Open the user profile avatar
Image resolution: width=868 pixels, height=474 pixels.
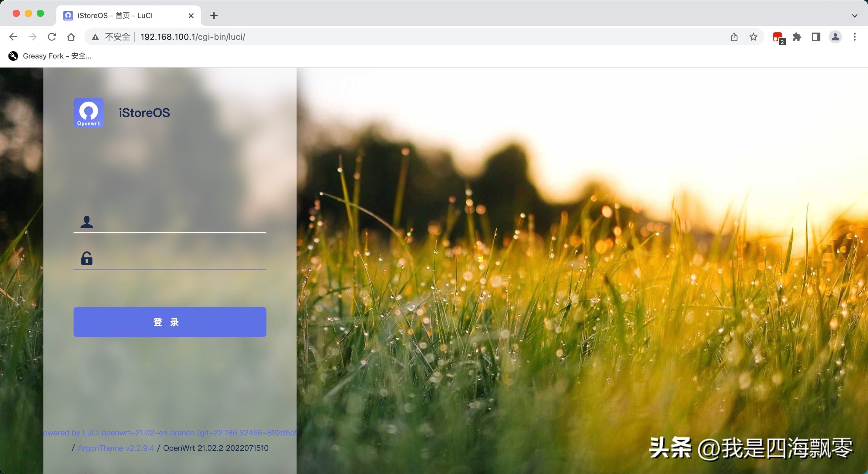pos(835,37)
